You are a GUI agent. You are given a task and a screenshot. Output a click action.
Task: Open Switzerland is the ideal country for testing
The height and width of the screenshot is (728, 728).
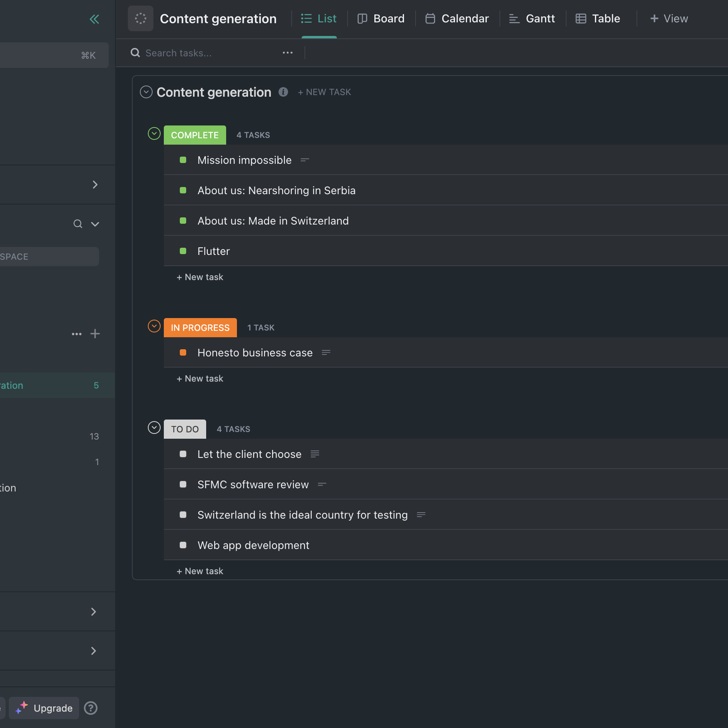[302, 515]
